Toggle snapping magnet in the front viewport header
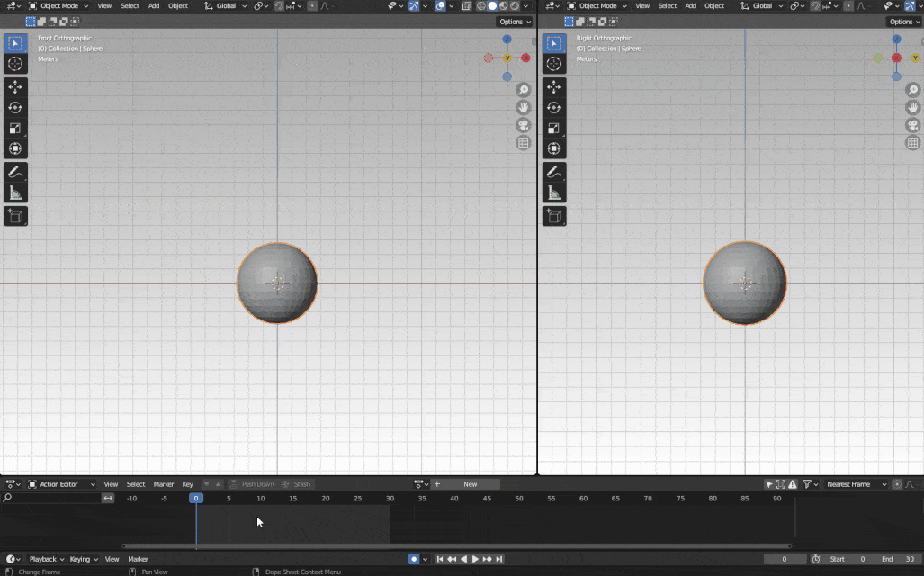Screen dimensions: 924x576 pyautogui.click(x=279, y=6)
